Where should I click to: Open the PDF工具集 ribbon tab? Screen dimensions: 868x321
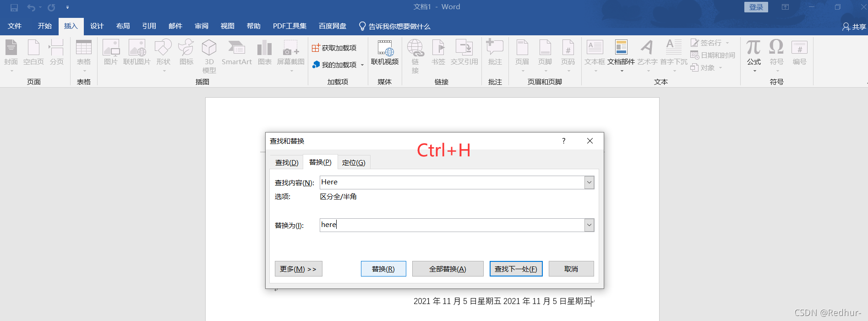(x=290, y=26)
